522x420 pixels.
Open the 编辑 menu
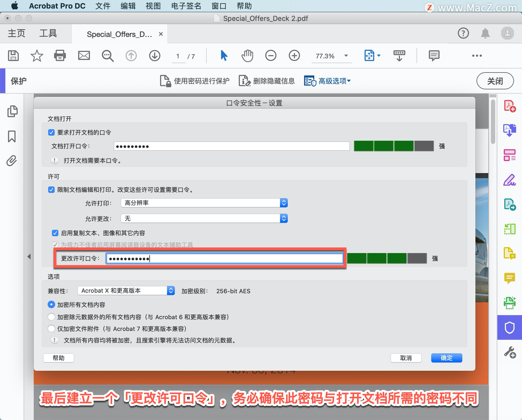point(128,6)
